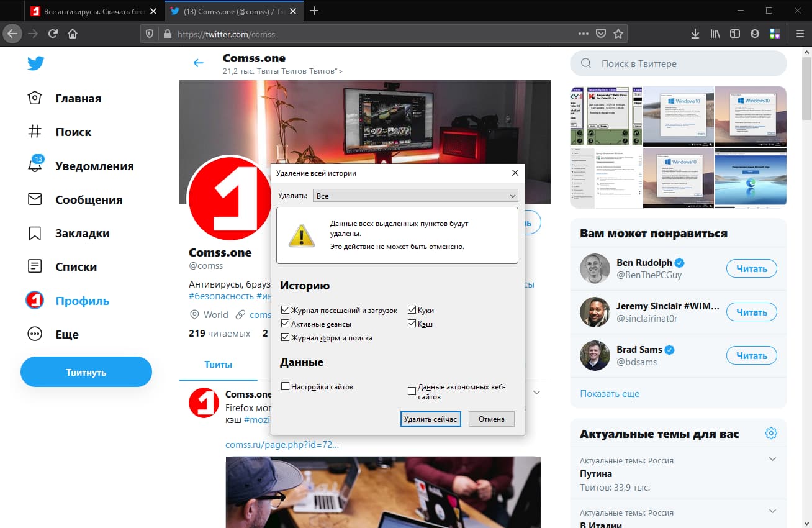Uncheck the Куки checkbox
Image resolution: width=812 pixels, height=528 pixels.
[412, 309]
